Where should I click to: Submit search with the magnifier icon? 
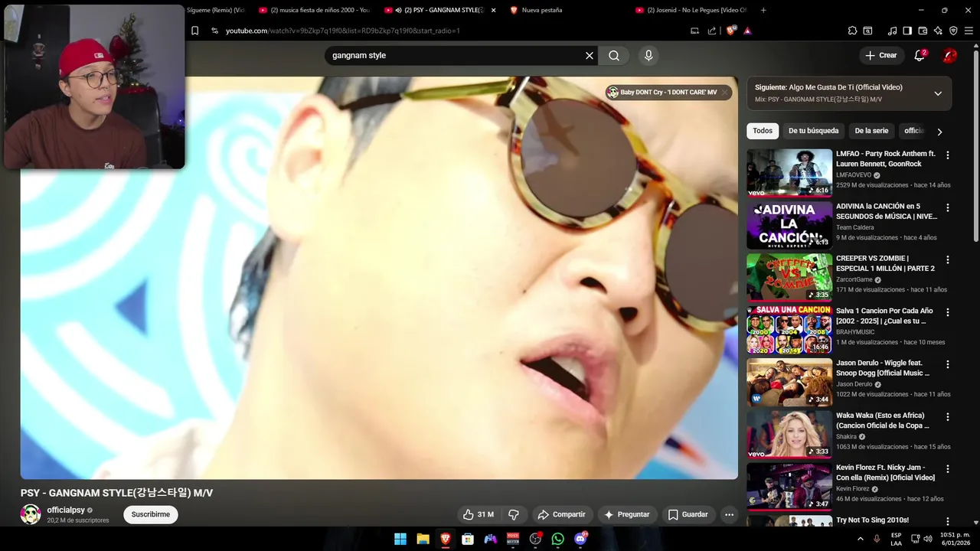614,55
